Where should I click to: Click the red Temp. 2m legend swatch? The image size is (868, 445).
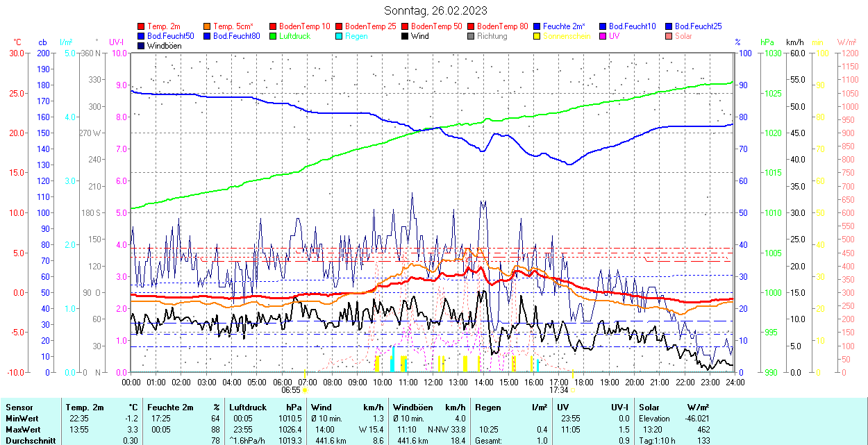142,26
